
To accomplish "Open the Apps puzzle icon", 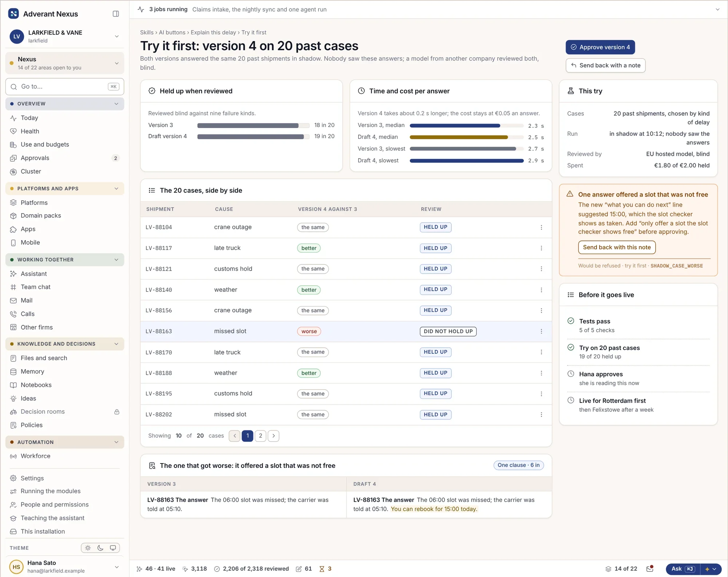I will (13, 229).
